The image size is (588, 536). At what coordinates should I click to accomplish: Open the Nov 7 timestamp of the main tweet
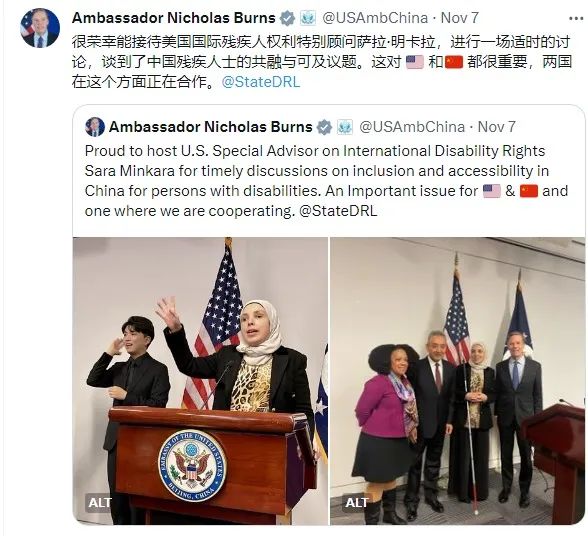460,18
